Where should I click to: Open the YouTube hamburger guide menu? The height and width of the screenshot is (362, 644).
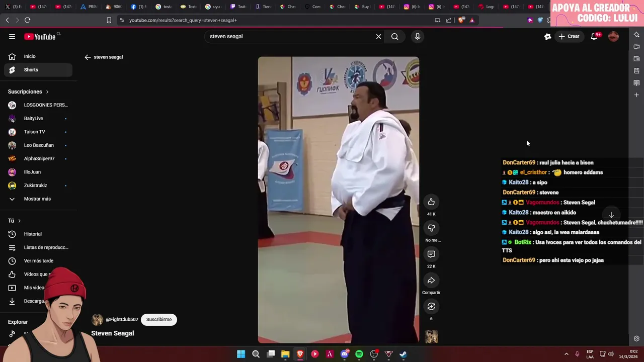click(12, 36)
